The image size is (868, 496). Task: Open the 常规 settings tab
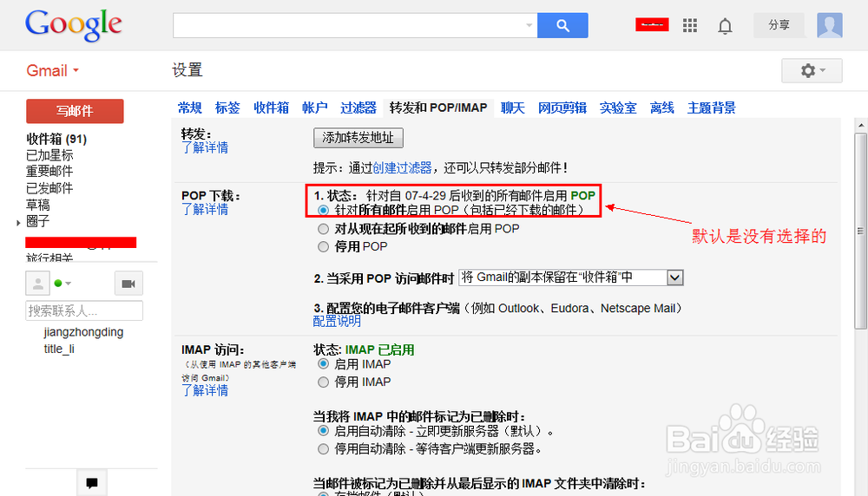[189, 108]
